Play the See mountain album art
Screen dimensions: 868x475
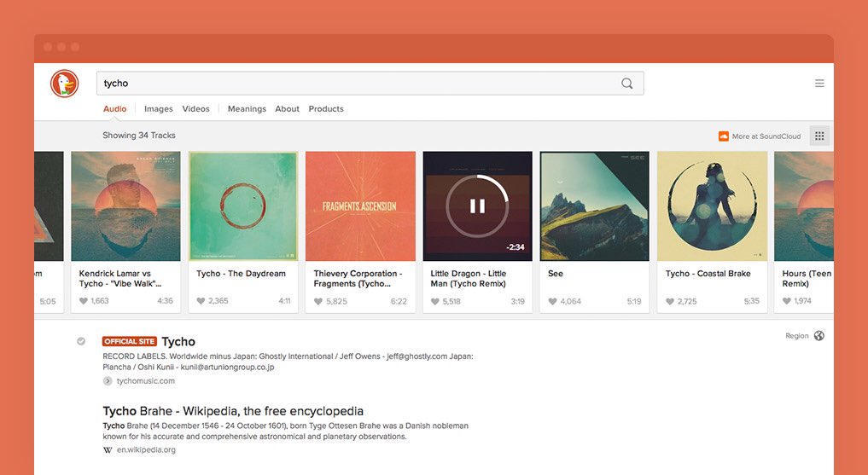(595, 206)
